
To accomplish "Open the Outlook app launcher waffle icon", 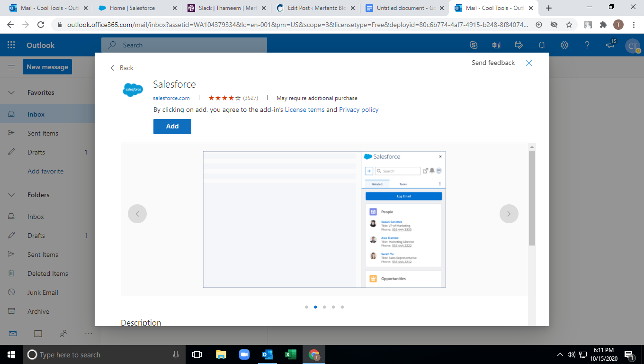I will tap(11, 45).
